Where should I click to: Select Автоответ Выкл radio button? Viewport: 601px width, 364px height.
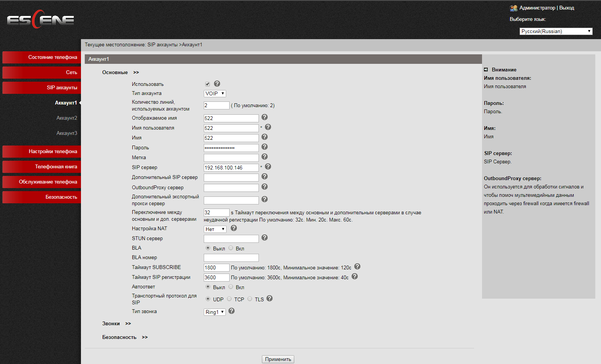[x=208, y=286]
